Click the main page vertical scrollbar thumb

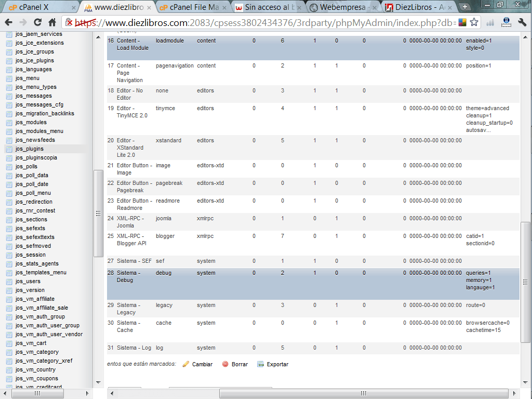(x=525, y=282)
